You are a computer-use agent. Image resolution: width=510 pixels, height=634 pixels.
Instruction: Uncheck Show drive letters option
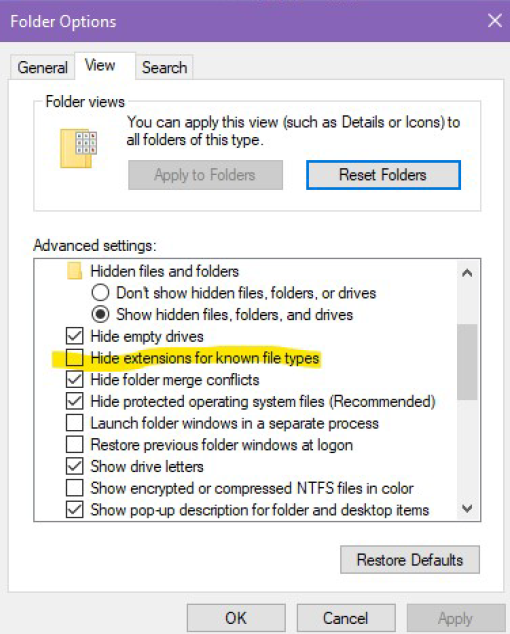point(75,467)
